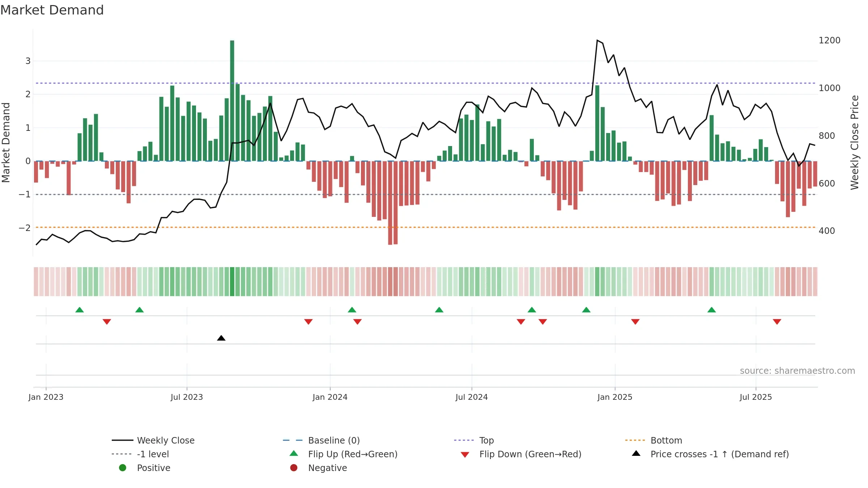Click the Top legend label
The width and height of the screenshot is (868, 488).
[486, 440]
